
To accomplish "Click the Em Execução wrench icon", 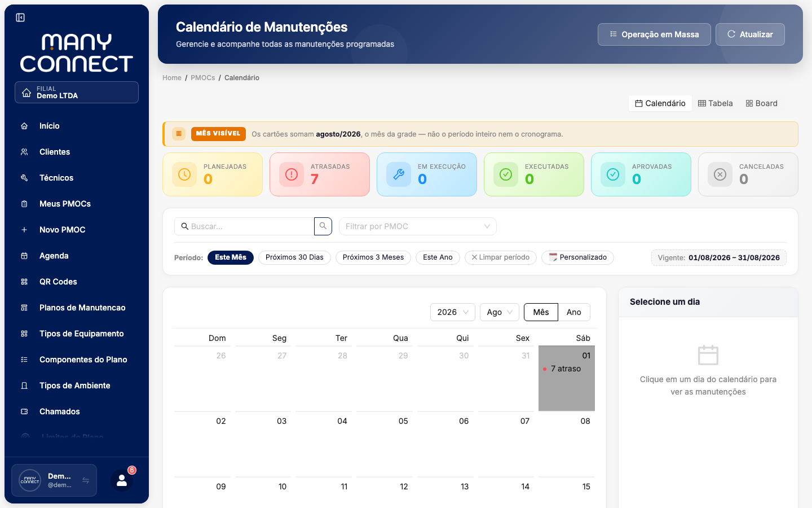I will [399, 174].
